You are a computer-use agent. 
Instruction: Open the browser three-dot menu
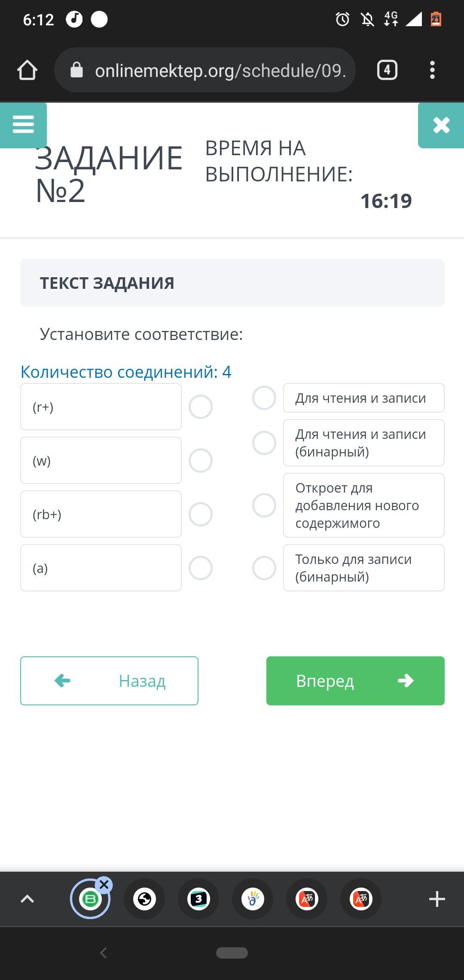[x=432, y=70]
